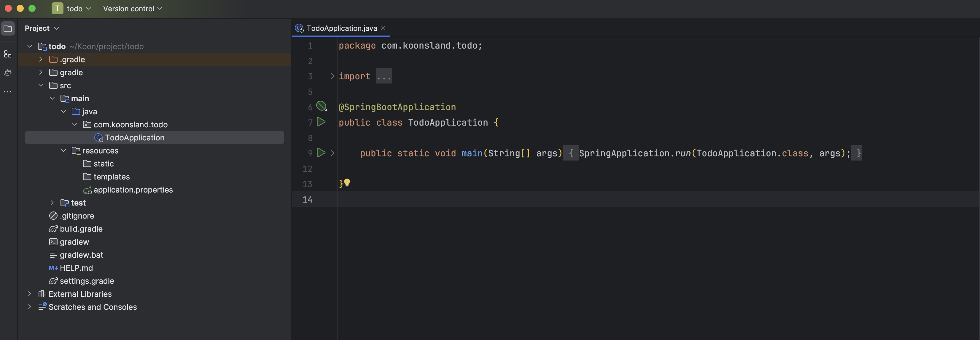Click run gutter icon beside class TodoApplication
This screenshot has width=980, height=340.
pos(321,122)
